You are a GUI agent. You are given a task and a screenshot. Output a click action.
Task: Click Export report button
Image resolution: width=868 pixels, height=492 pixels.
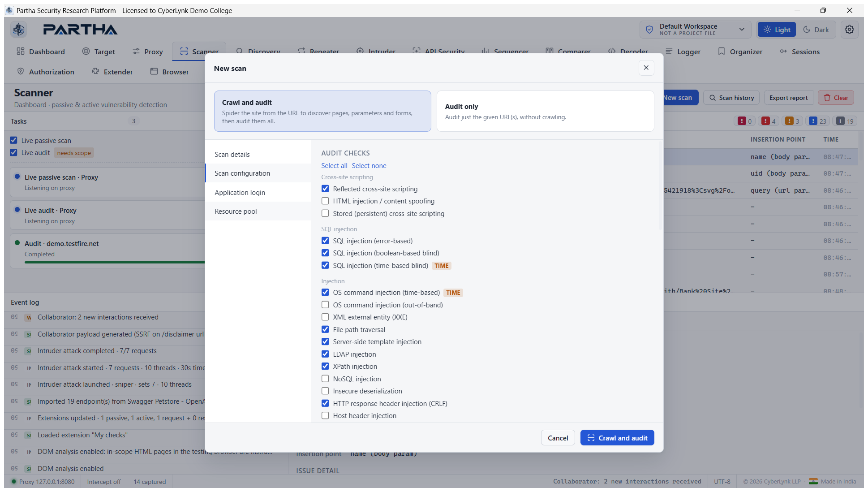tap(788, 98)
